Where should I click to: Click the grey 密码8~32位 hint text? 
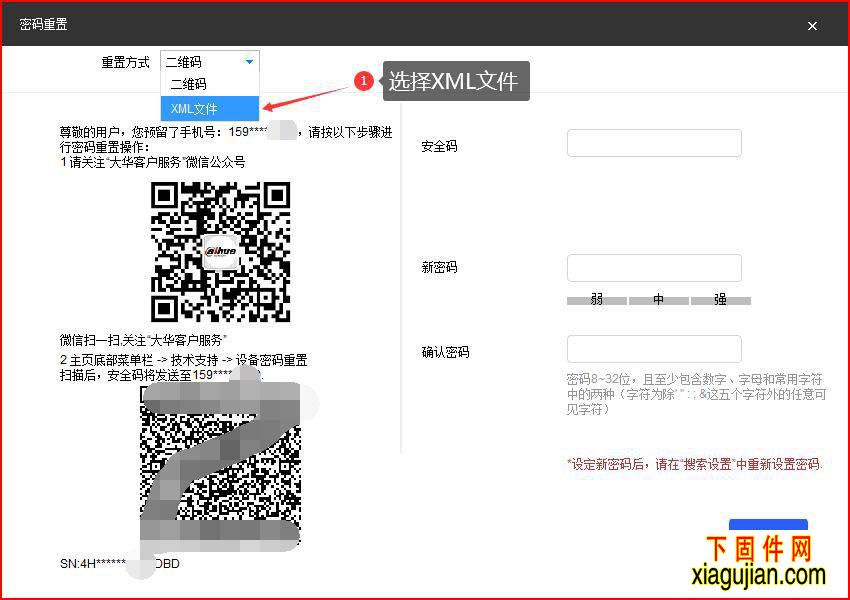pyautogui.click(x=696, y=394)
